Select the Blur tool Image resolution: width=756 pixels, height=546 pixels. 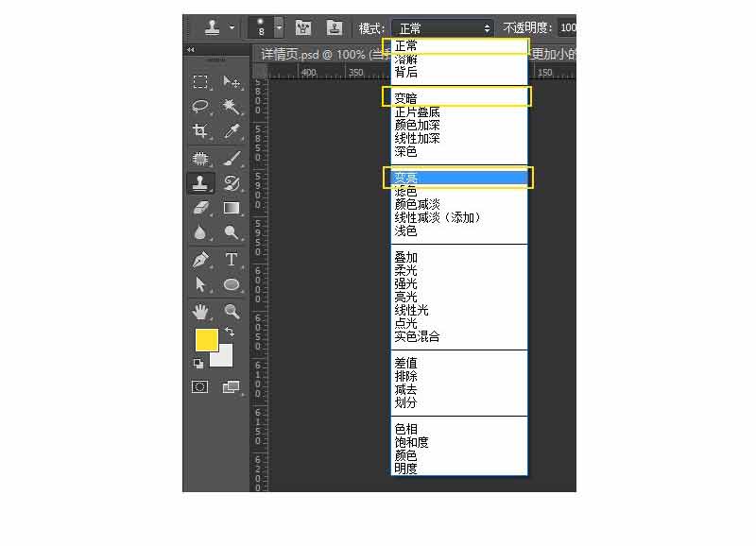200,232
